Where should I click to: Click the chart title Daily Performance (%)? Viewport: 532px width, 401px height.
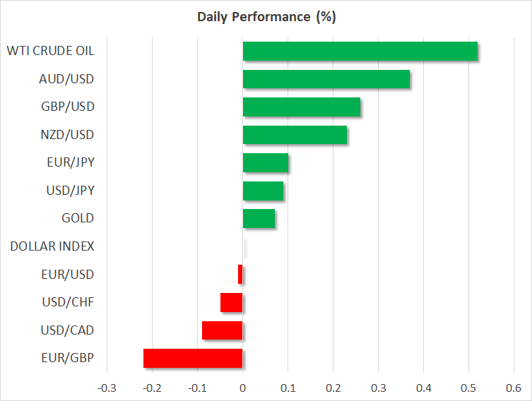(x=266, y=18)
